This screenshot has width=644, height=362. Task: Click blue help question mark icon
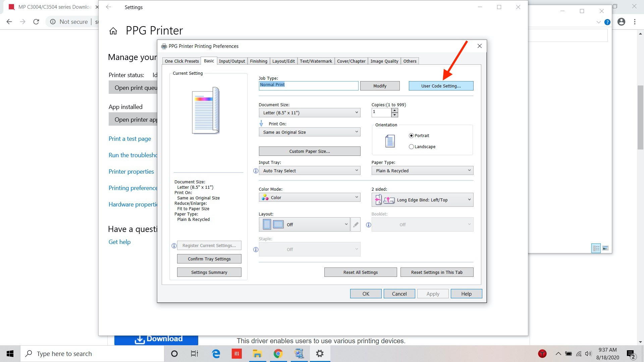click(607, 22)
